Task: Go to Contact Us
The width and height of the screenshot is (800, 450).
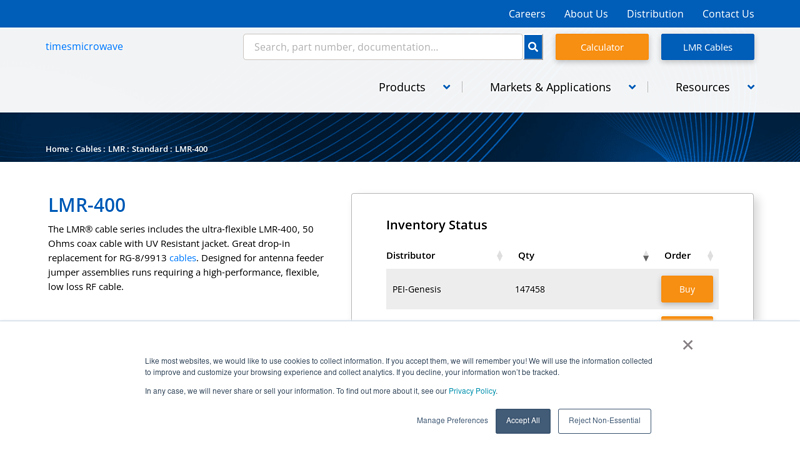Action: [727, 14]
